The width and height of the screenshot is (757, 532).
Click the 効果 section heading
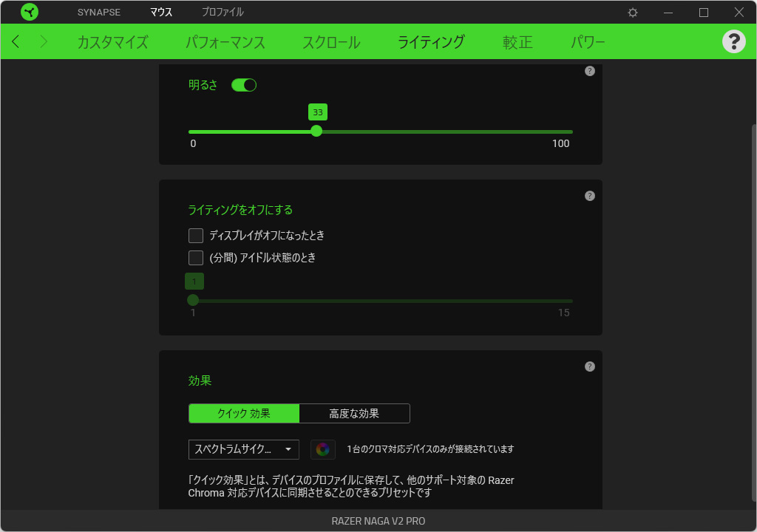click(200, 381)
